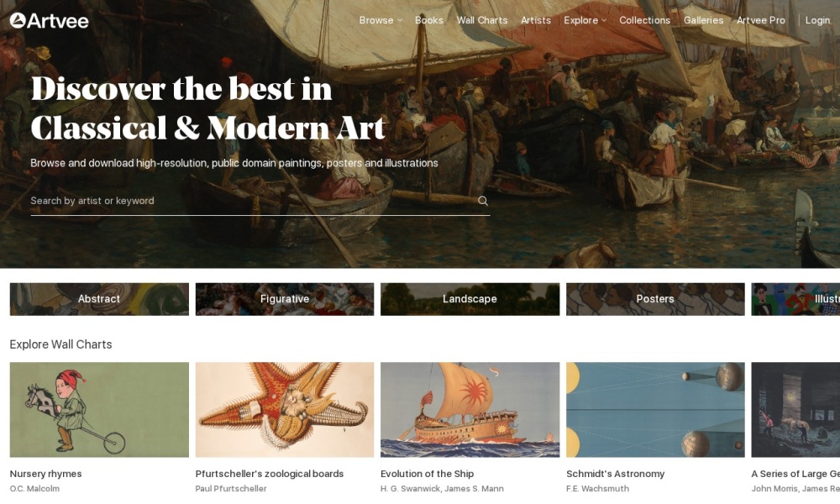The height and width of the screenshot is (504, 840).
Task: Click the search magnifier icon
Action: tap(483, 201)
